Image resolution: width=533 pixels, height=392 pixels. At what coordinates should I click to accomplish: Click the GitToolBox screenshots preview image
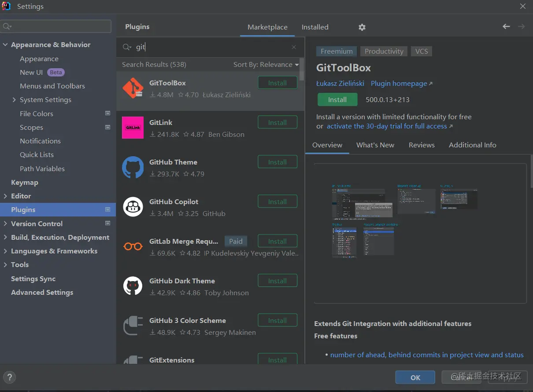[420, 233]
